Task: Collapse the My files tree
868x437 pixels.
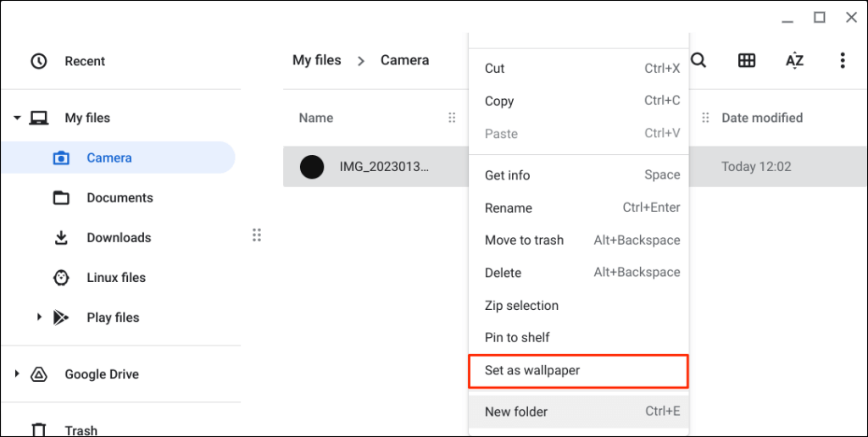Action: click(17, 118)
